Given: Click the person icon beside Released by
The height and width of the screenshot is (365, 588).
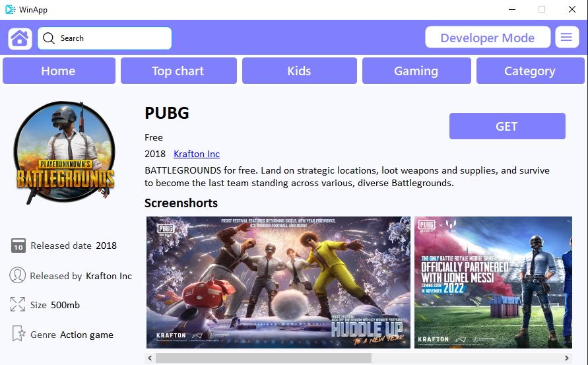Looking at the screenshot, I should coord(17,275).
